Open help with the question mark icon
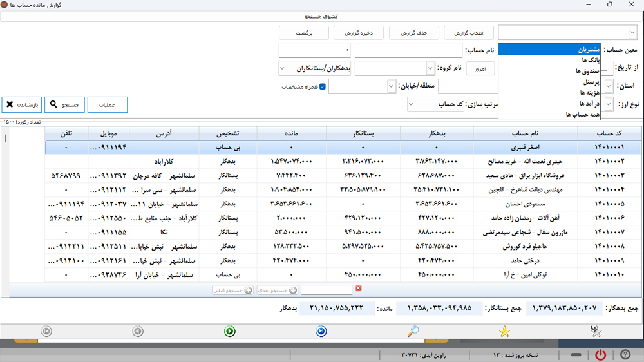 coord(625,355)
